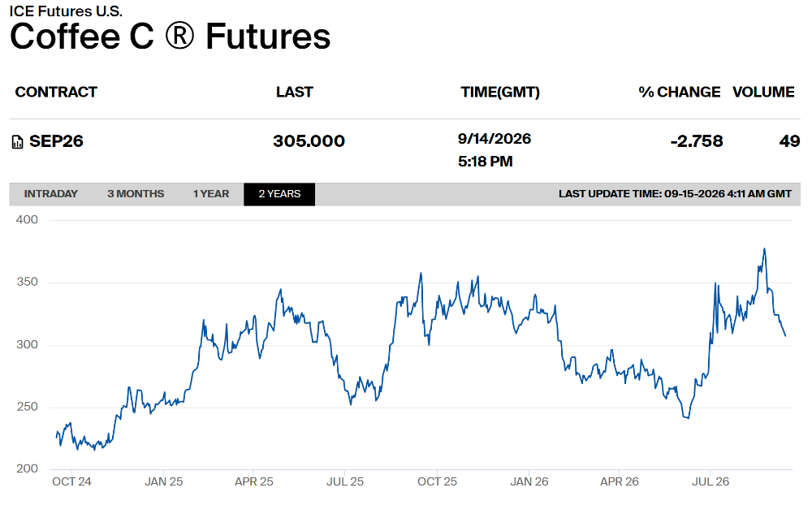812x505 pixels.
Task: Click the VOLUME column header
Action: coord(763,93)
